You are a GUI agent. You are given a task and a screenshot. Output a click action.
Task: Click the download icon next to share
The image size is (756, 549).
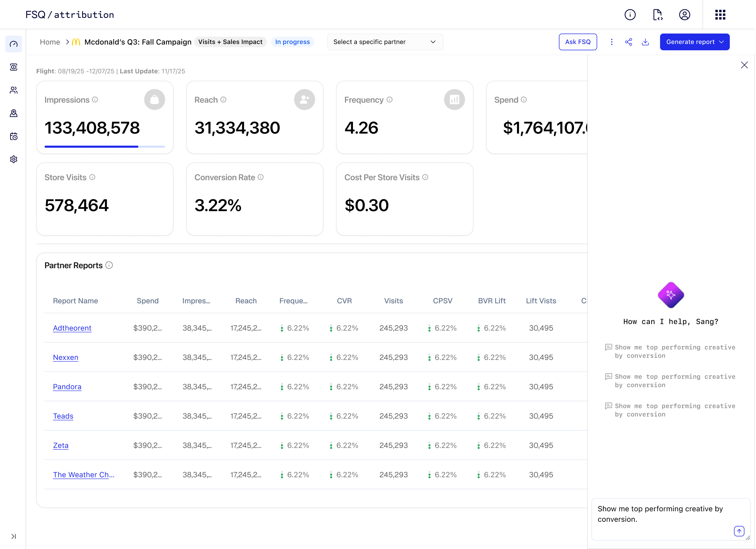click(645, 42)
